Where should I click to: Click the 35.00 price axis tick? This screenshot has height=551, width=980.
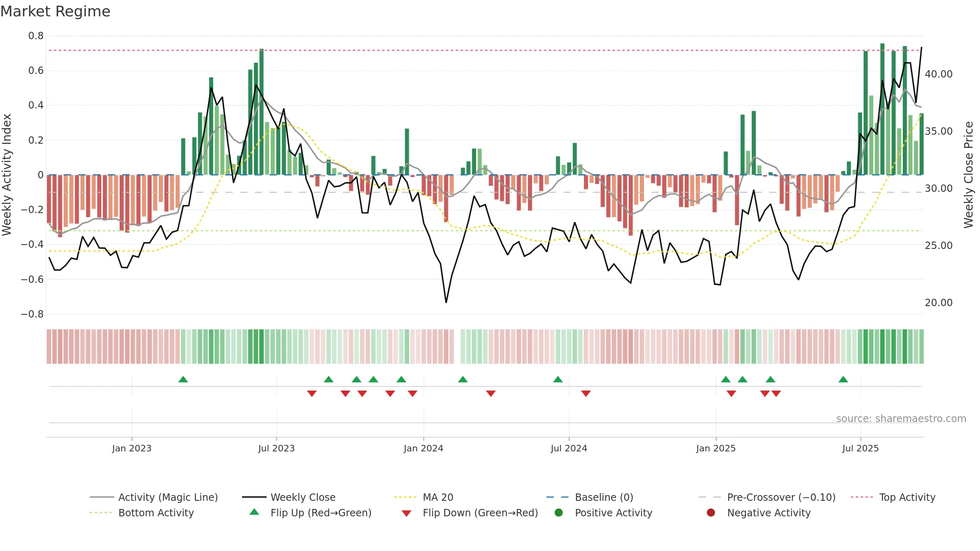tap(938, 131)
